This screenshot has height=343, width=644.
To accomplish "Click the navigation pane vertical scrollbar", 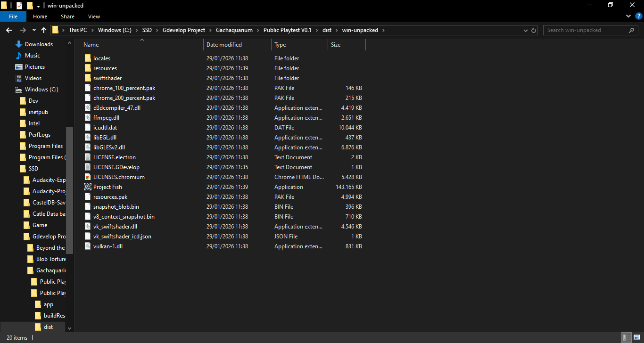I will (x=69, y=188).
